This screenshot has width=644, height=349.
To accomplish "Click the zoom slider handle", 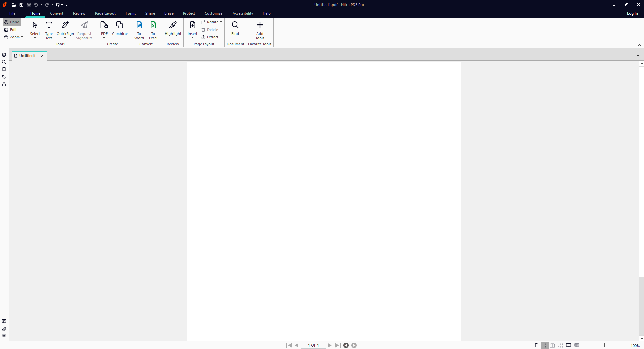I will point(604,345).
